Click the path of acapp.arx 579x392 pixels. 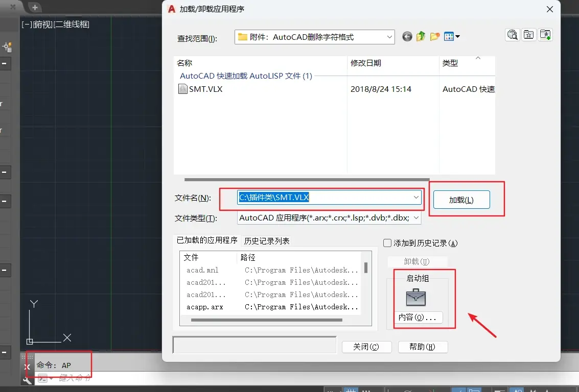[x=302, y=307]
